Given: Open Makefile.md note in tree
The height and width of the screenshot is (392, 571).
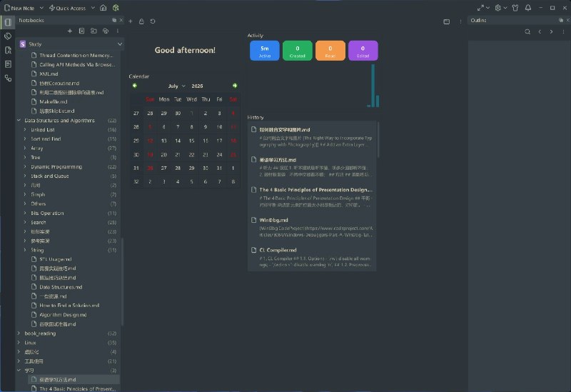Looking at the screenshot, I should pos(53,101).
